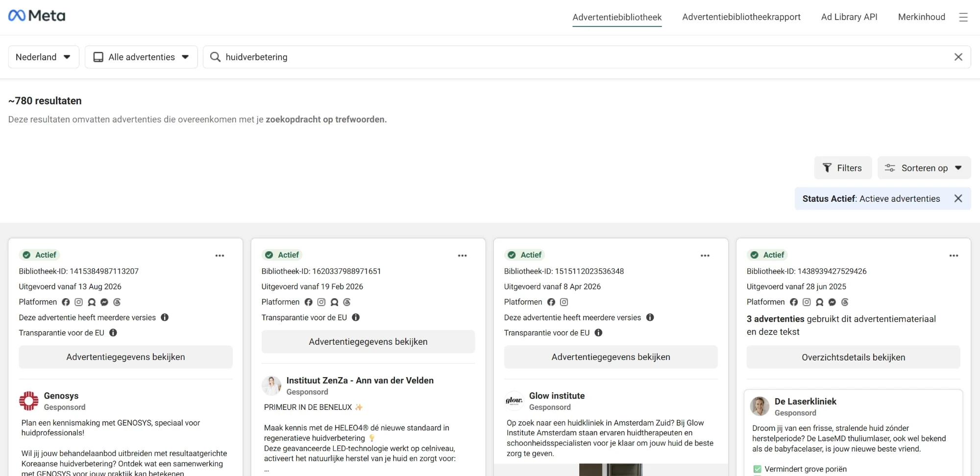Viewport: 980px width, 476px height.
Task: Remove the Status Actief filter chip
Action: click(x=958, y=198)
